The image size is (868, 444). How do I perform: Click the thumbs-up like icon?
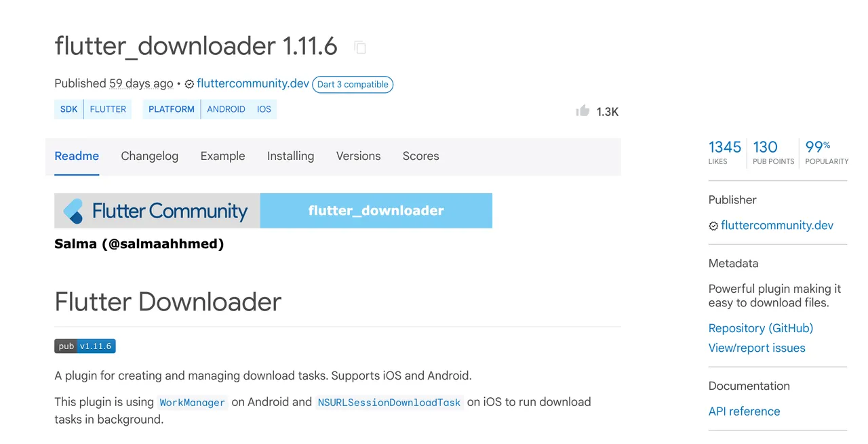coord(583,110)
